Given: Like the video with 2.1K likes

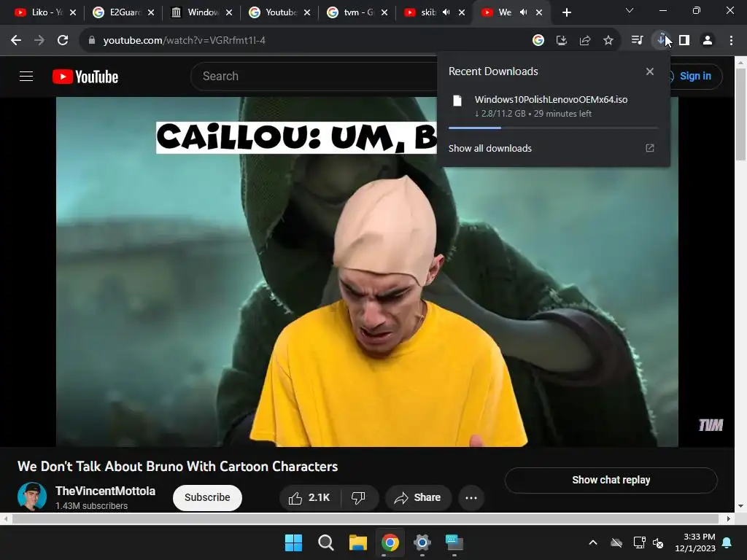Looking at the screenshot, I should tap(309, 497).
